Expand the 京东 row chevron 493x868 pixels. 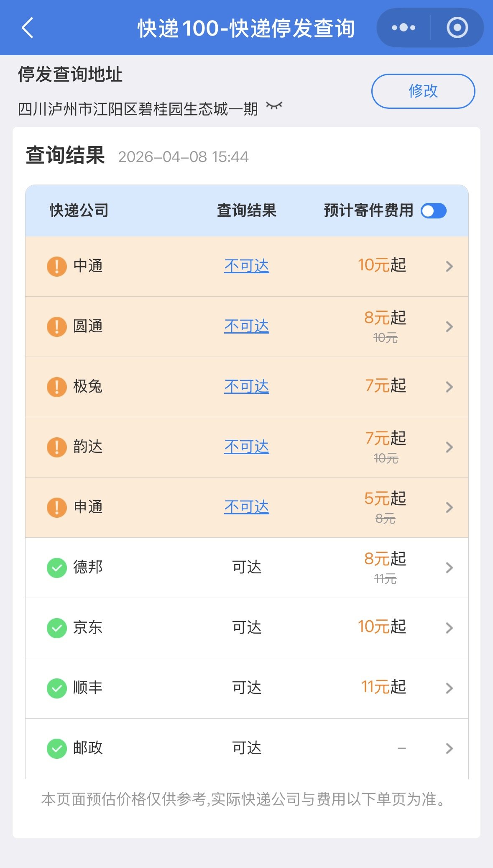tap(449, 628)
